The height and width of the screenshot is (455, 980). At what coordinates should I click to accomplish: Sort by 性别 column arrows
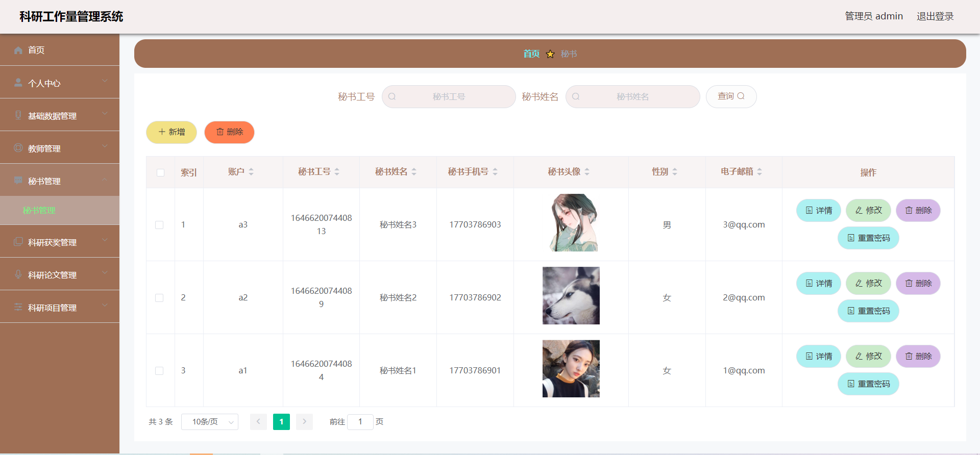coord(675,172)
